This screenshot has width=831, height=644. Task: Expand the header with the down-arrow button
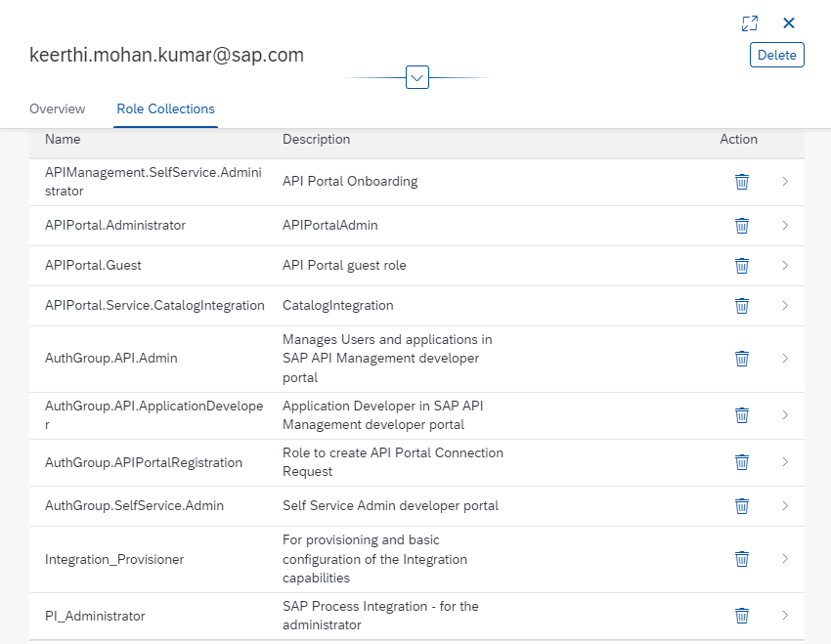point(417,78)
